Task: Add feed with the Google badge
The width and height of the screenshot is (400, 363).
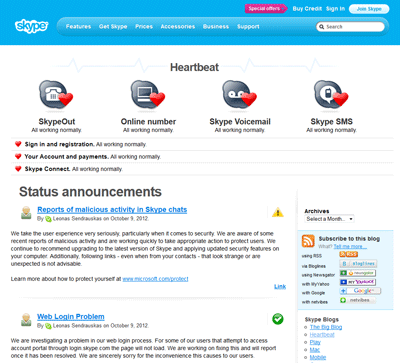Action: [x=360, y=291]
